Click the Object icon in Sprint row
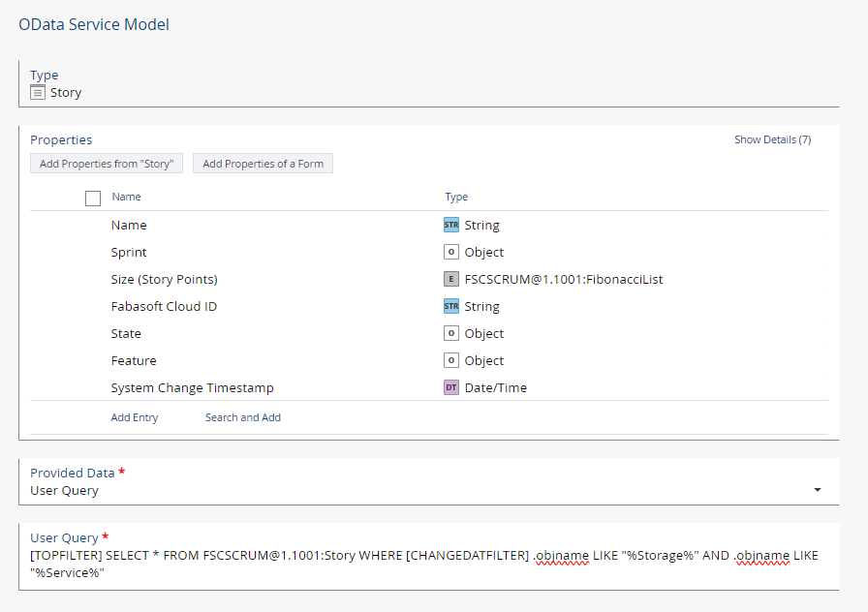Image resolution: width=868 pixels, height=612 pixels. point(451,252)
